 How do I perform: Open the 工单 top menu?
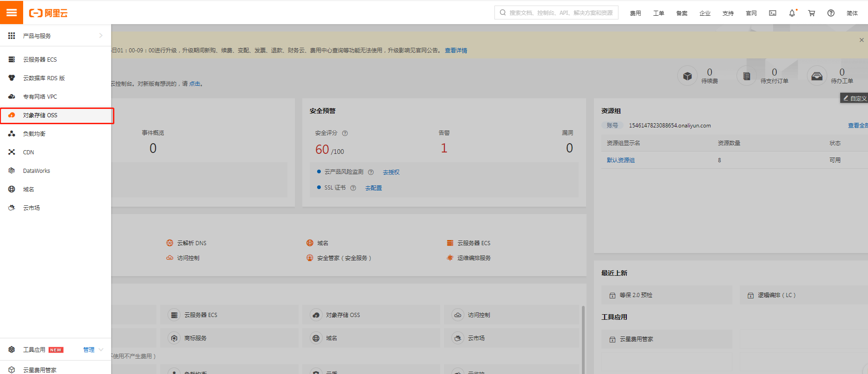tap(659, 13)
